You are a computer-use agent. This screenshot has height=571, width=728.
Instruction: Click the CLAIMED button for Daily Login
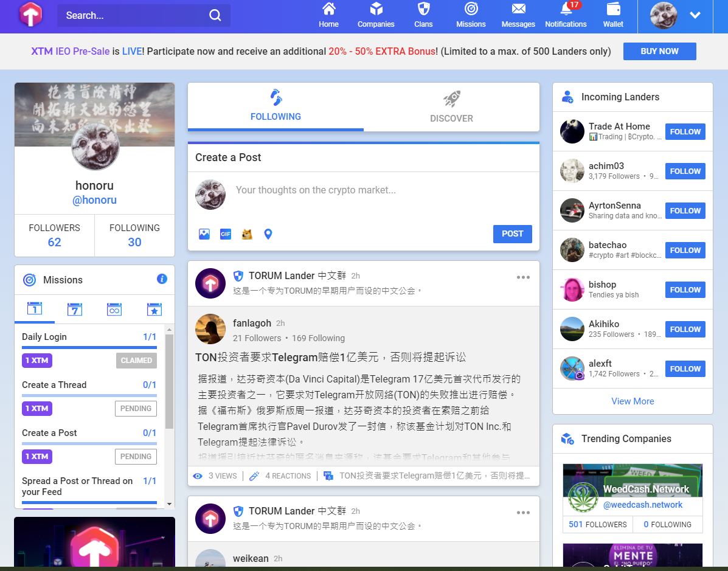(x=136, y=360)
